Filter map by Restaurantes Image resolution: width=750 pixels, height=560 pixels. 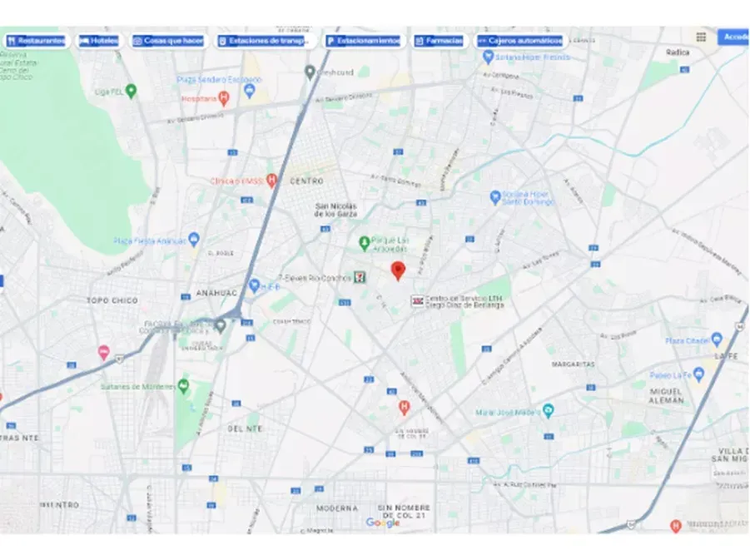point(37,41)
